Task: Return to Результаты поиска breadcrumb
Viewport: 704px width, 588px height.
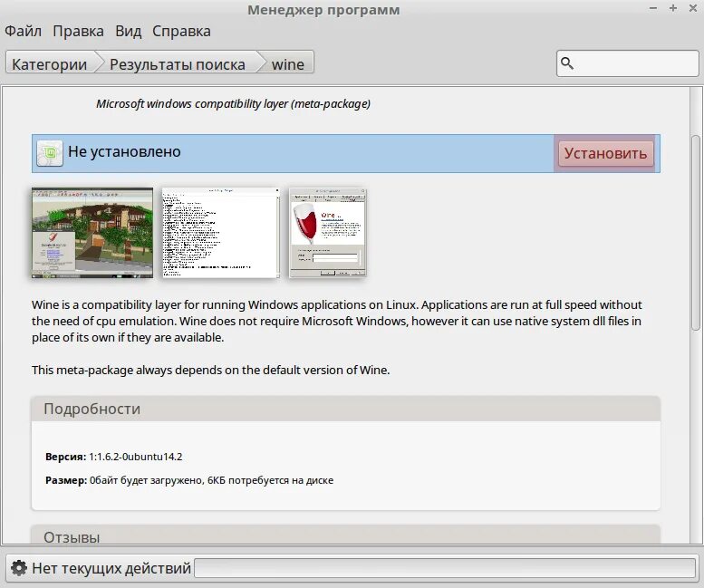Action: tap(178, 63)
